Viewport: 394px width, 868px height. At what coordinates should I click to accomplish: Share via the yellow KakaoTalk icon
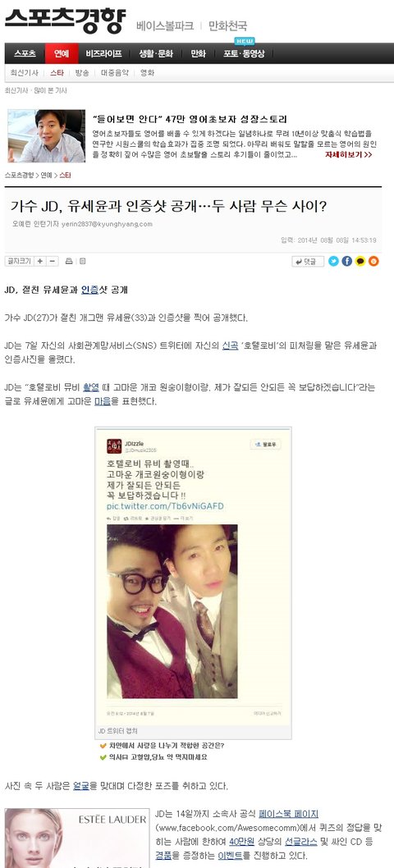(x=360, y=261)
